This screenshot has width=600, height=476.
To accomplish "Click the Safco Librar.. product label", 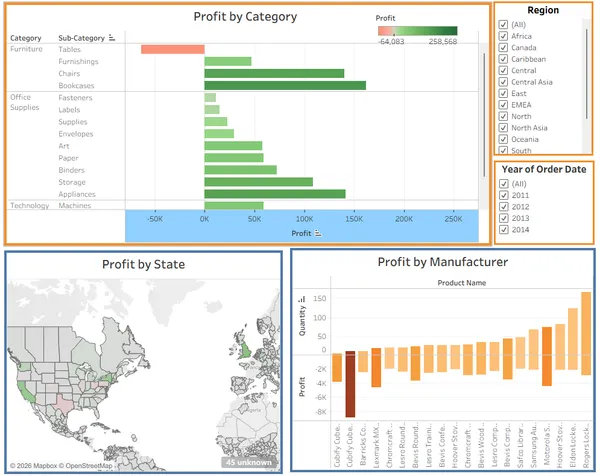I will (x=520, y=445).
